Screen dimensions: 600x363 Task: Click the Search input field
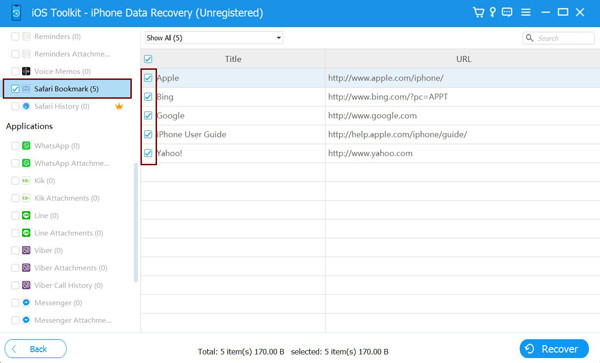pyautogui.click(x=558, y=38)
